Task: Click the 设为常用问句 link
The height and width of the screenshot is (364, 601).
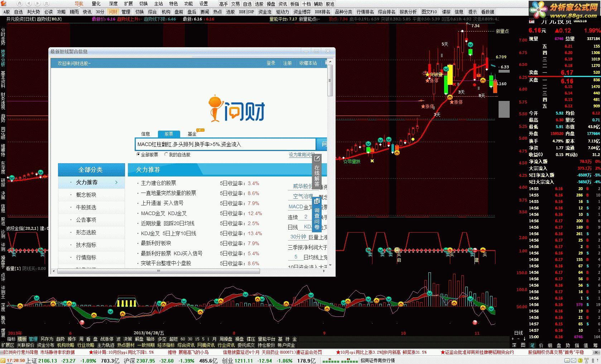Action: 302,155
